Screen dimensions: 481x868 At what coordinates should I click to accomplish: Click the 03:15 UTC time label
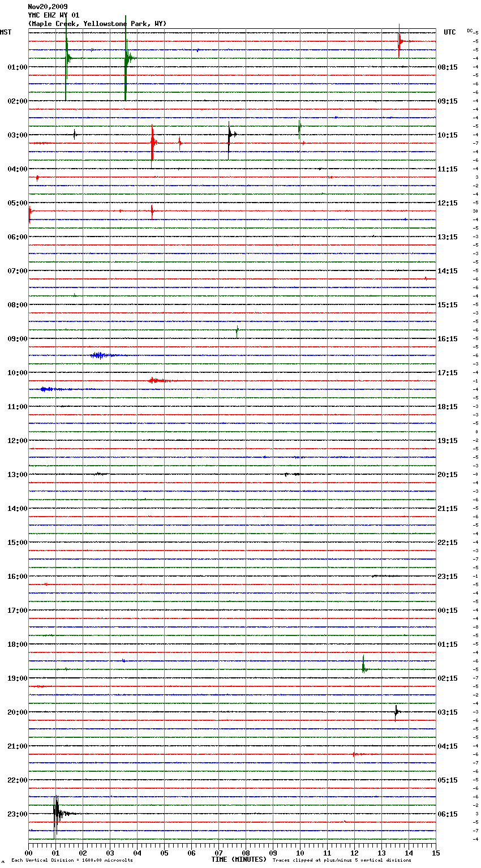(x=448, y=712)
